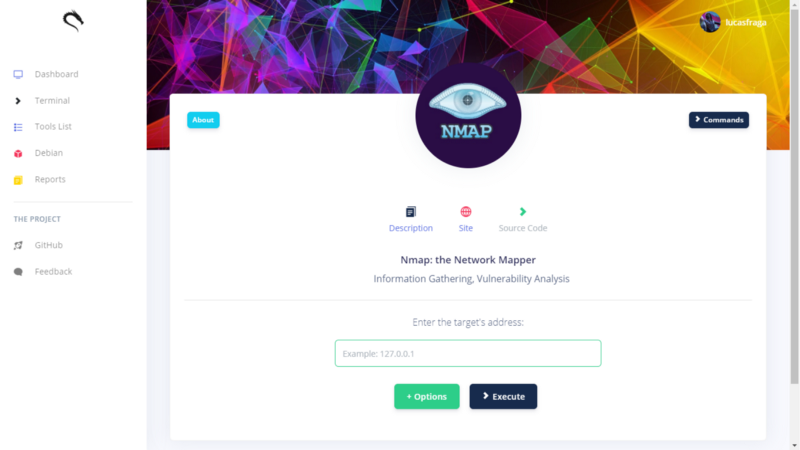The height and width of the screenshot is (450, 800).
Task: Click the GitHub sidebar icon
Action: click(18, 245)
